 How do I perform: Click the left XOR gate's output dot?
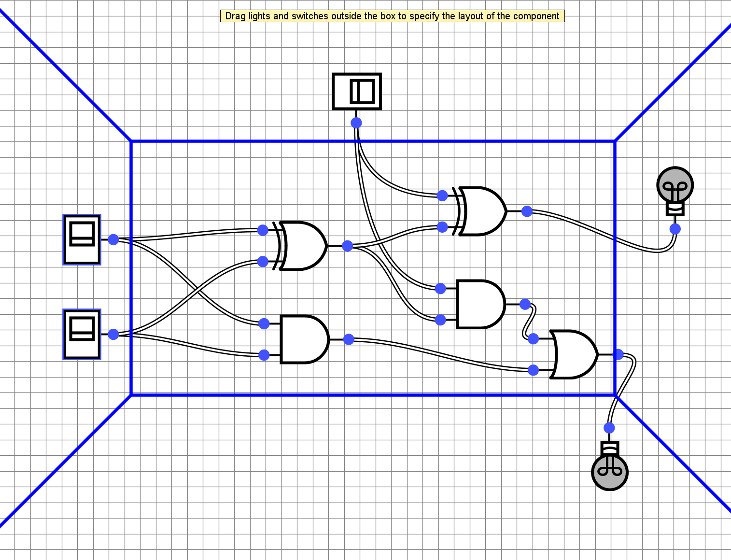click(348, 246)
